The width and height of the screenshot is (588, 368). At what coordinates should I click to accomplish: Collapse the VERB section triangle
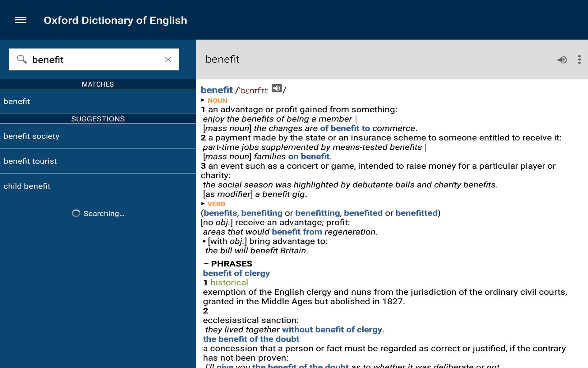pyautogui.click(x=203, y=204)
